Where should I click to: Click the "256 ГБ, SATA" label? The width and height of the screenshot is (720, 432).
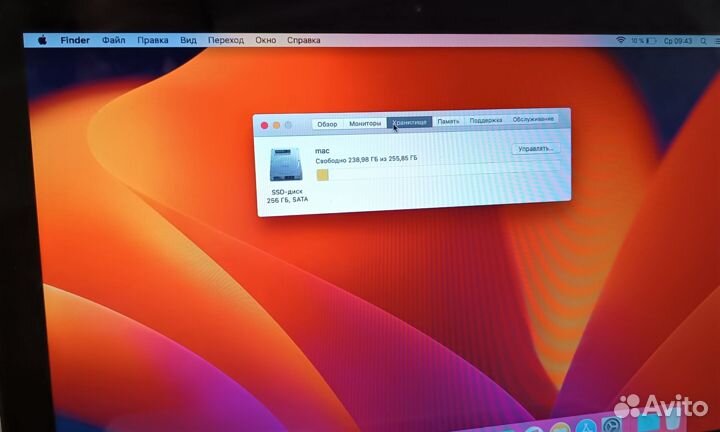point(287,200)
